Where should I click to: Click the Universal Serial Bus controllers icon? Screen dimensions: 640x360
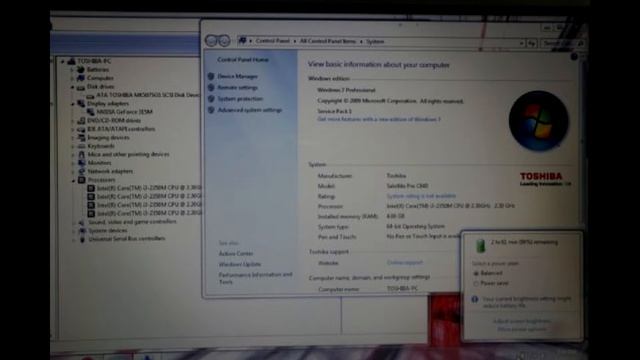click(82, 239)
